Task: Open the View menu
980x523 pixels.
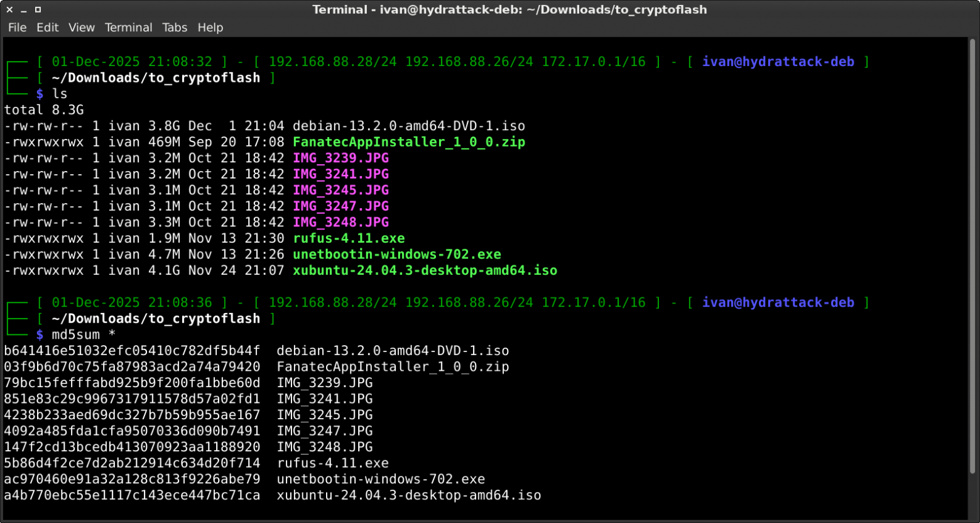Action: click(82, 28)
